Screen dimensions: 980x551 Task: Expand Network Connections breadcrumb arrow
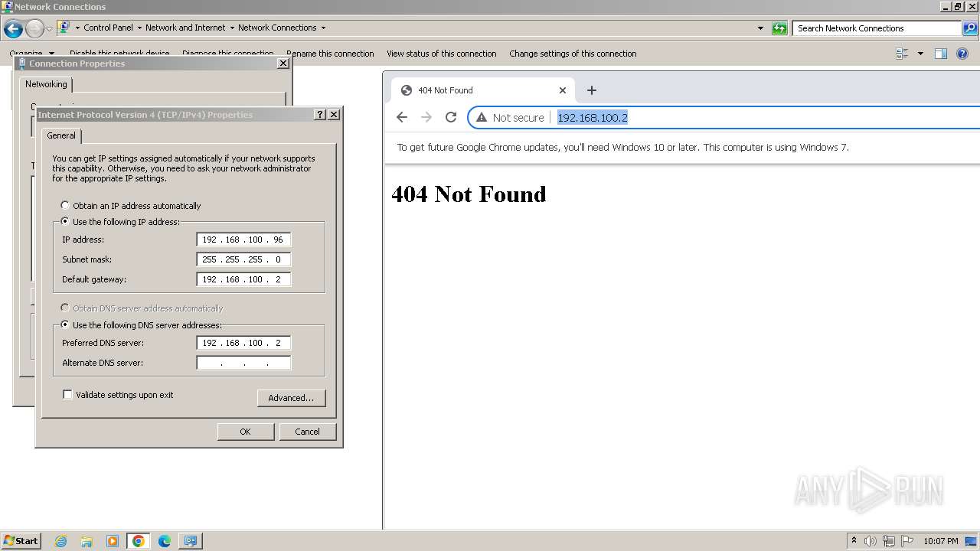(x=323, y=28)
